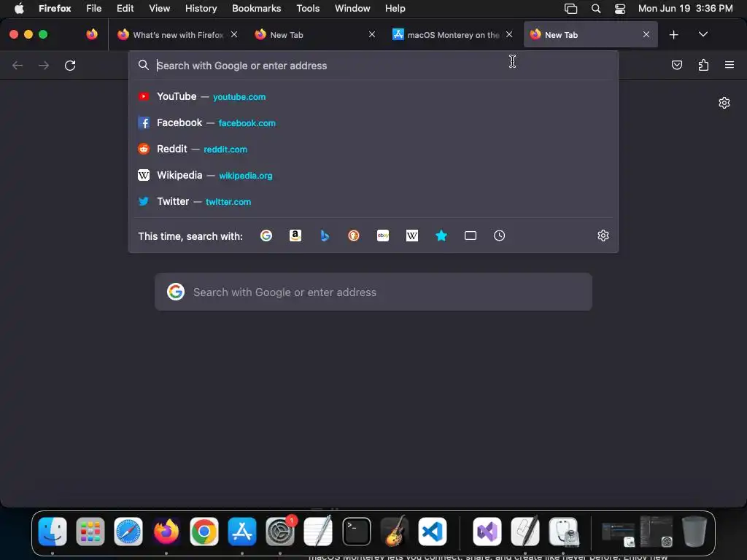Viewport: 747px width, 560px height.
Task: Open GarageBand from the Dock
Action: point(395,532)
